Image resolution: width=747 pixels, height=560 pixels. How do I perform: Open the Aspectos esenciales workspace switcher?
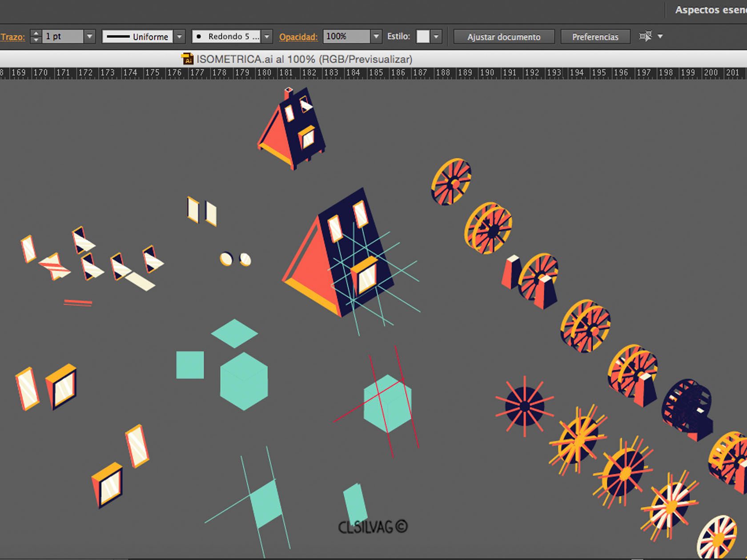(711, 10)
